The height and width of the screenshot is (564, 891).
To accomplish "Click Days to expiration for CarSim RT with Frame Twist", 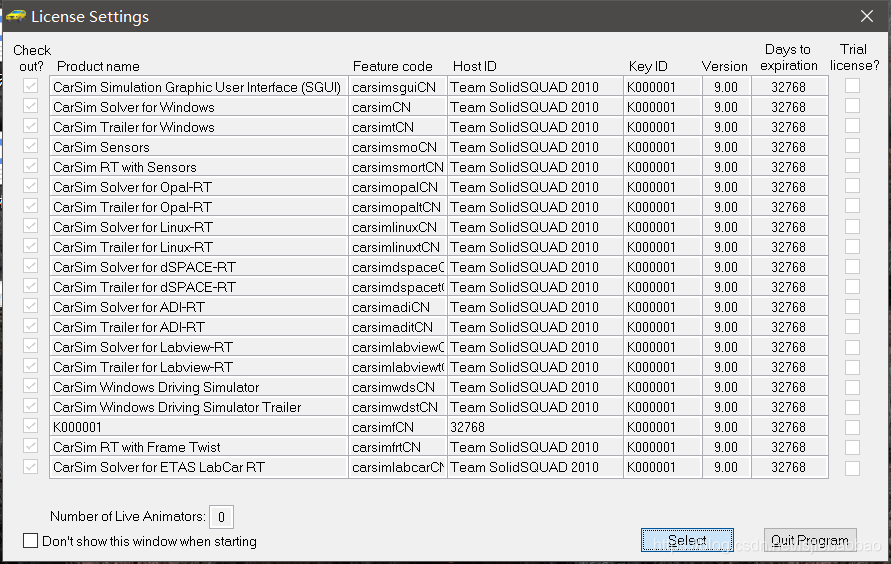I will tap(789, 447).
